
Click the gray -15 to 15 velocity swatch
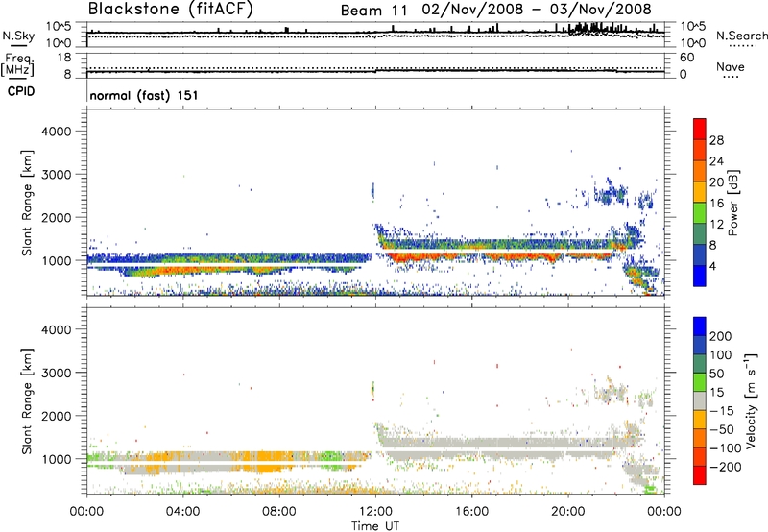coord(700,400)
